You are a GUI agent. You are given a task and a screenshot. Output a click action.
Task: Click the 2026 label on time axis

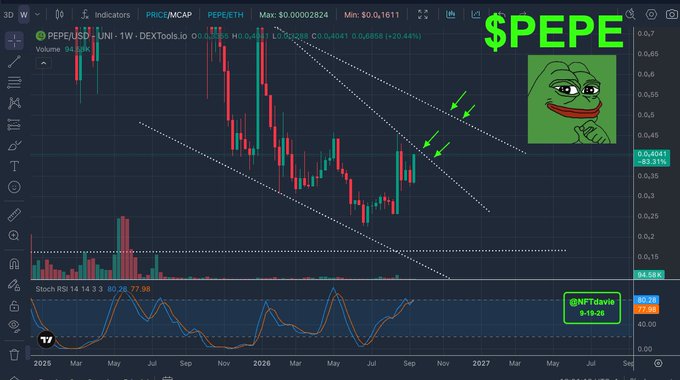pos(262,363)
